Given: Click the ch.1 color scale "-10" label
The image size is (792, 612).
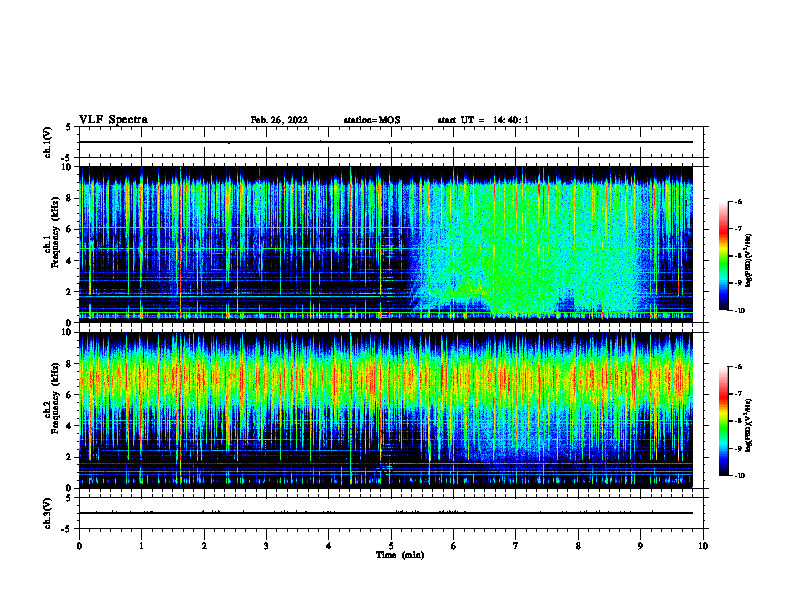Looking at the screenshot, I should [x=739, y=311].
